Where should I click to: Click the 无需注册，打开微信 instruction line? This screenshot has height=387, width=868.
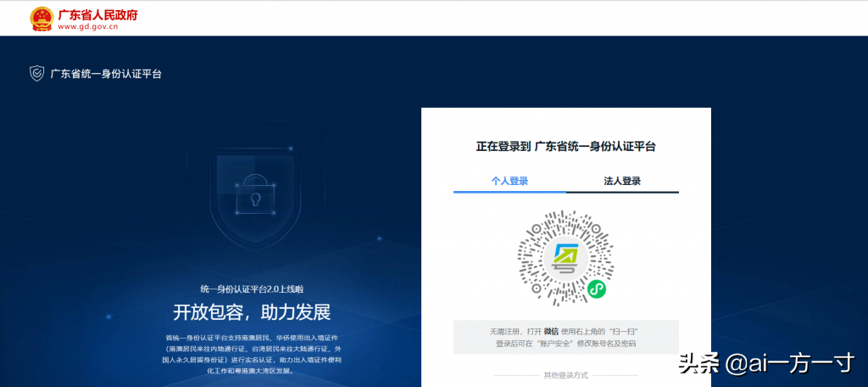pos(565,331)
